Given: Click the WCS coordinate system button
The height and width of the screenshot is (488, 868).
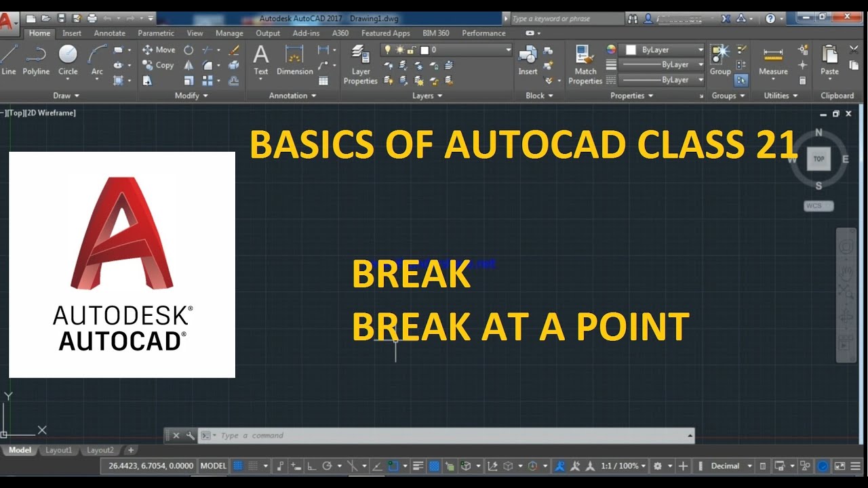Looking at the screenshot, I should (818, 205).
